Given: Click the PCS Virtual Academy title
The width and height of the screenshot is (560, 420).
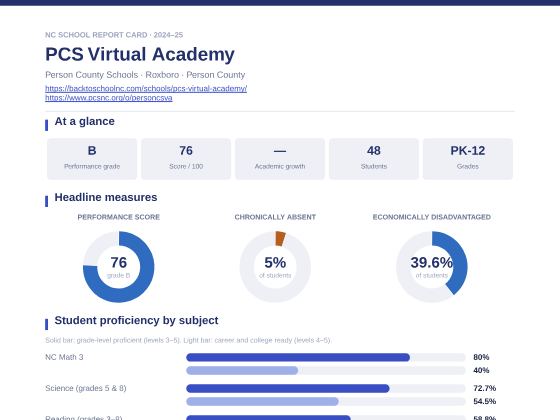Looking at the screenshot, I should click(x=140, y=54).
